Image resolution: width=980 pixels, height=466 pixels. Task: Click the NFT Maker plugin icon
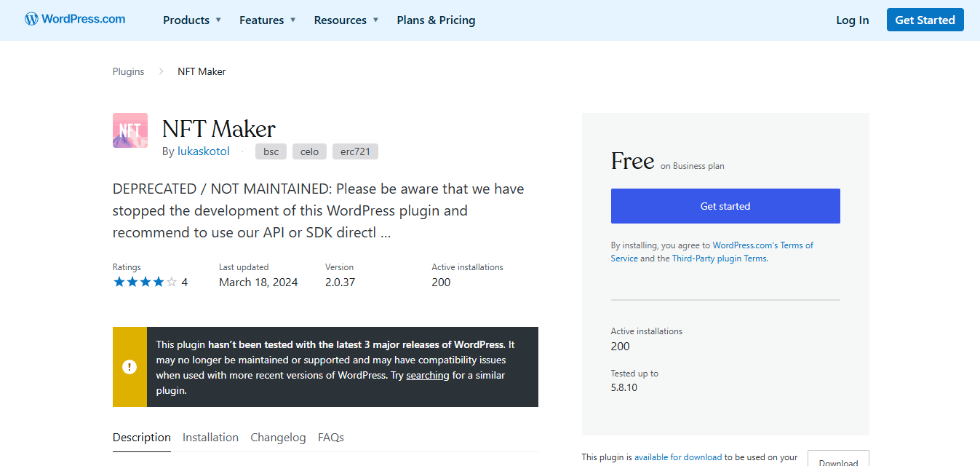[130, 130]
